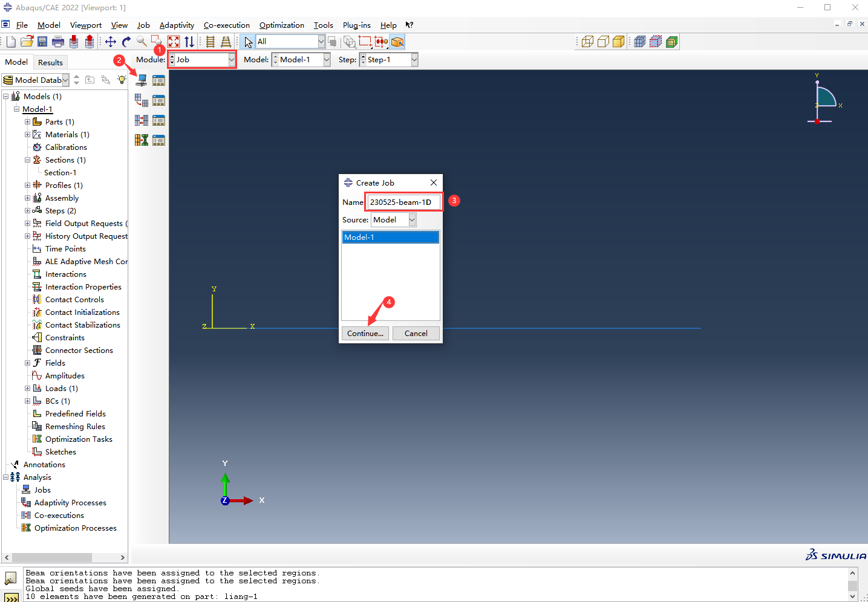Image resolution: width=868 pixels, height=602 pixels.
Task: Activate the Rotate View tool
Action: coord(126,42)
